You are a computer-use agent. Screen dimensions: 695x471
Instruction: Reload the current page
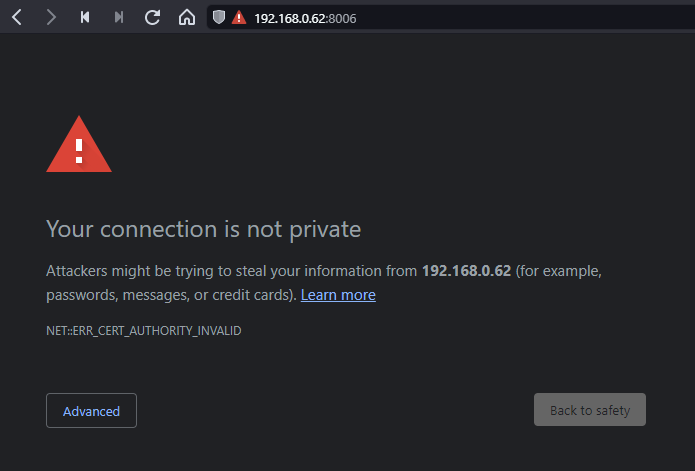152,17
